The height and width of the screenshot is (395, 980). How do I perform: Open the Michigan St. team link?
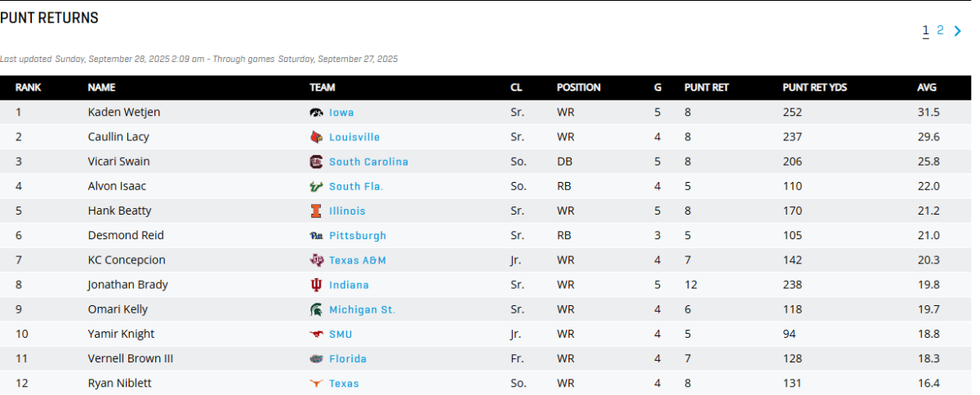pyautogui.click(x=362, y=309)
